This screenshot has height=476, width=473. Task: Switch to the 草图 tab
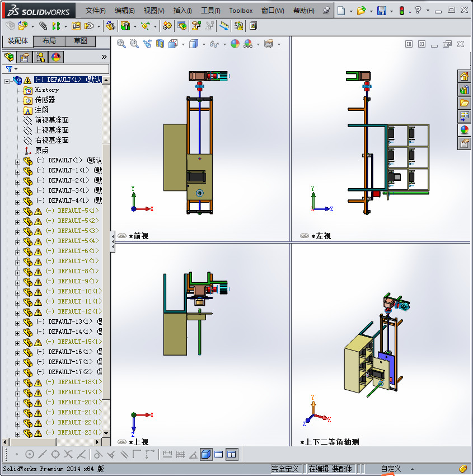click(81, 41)
